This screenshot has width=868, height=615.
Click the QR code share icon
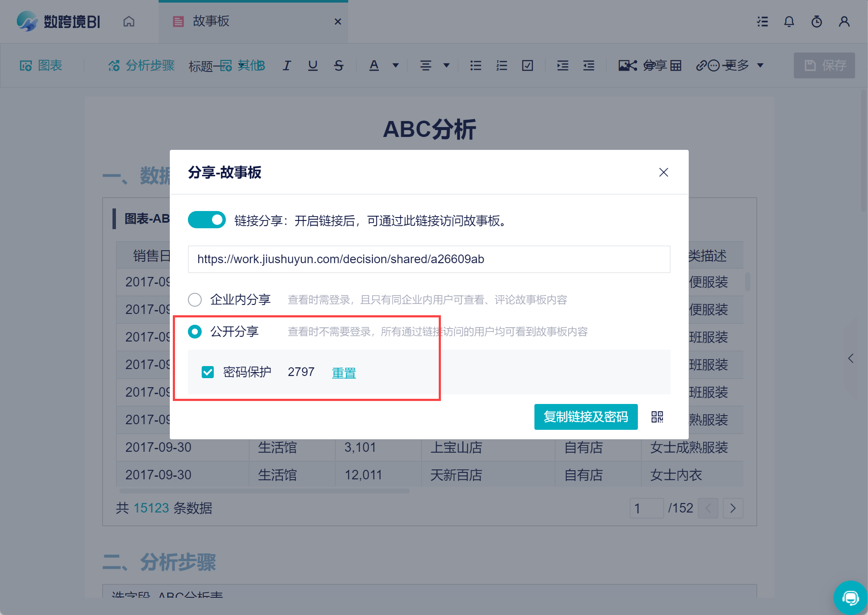point(657,417)
